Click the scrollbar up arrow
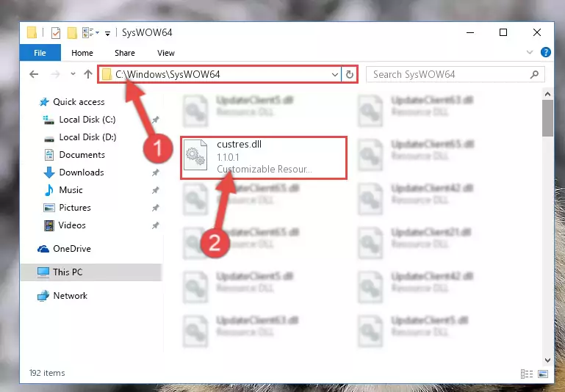The width and height of the screenshot is (565, 392). click(547, 94)
